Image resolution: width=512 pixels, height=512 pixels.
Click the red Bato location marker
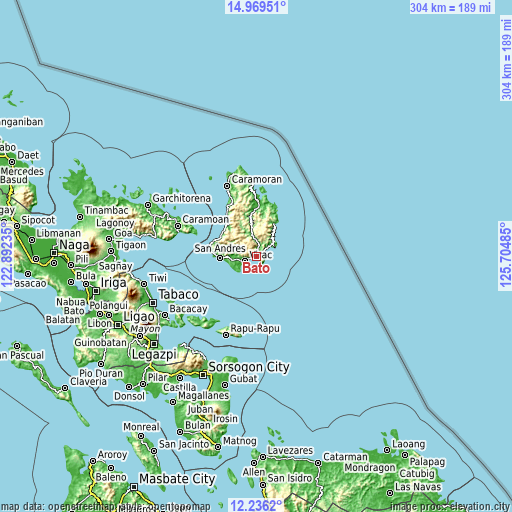tap(256, 256)
